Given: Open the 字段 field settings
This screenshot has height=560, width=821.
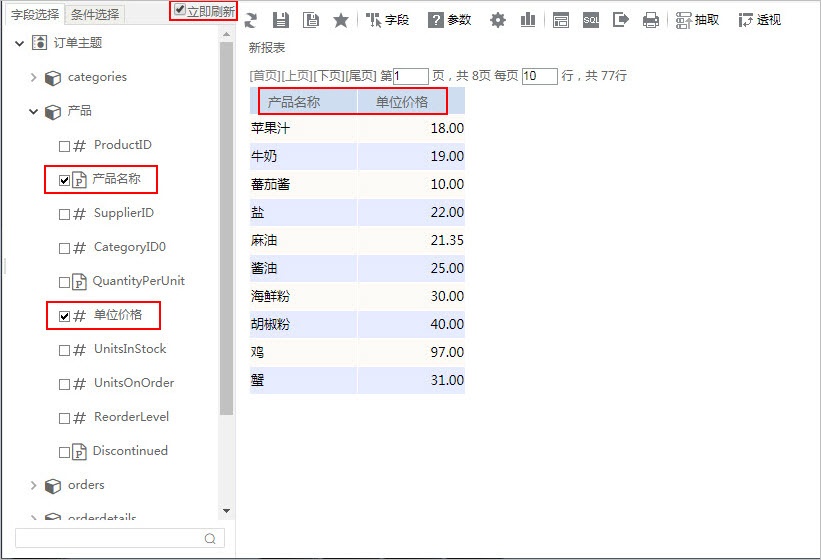Looking at the screenshot, I should [x=387, y=20].
